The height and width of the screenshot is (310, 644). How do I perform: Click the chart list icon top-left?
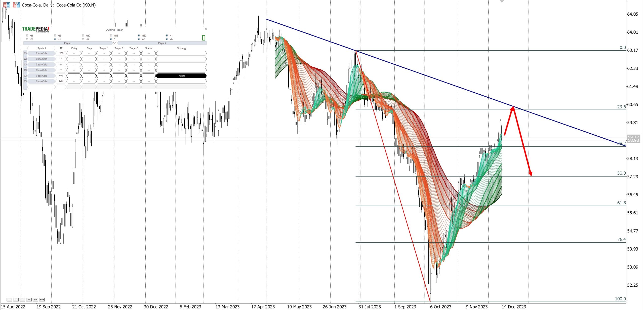pyautogui.click(x=7, y=5)
